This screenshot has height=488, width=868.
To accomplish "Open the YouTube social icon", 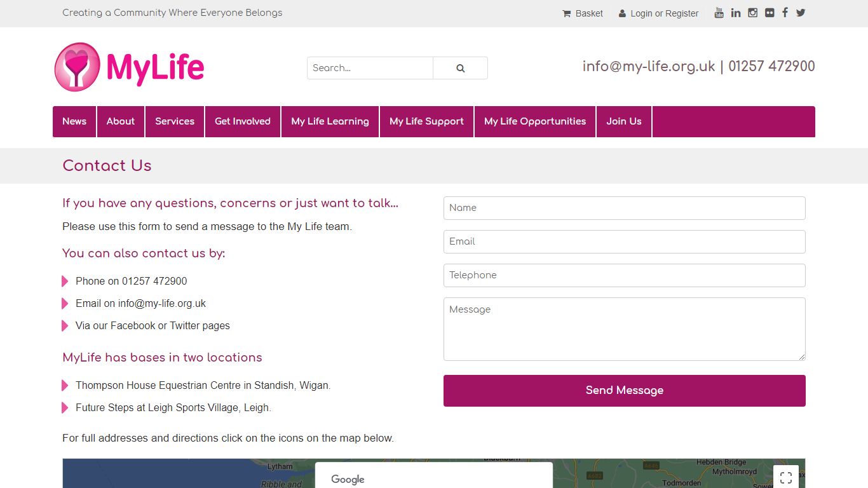I will [719, 13].
